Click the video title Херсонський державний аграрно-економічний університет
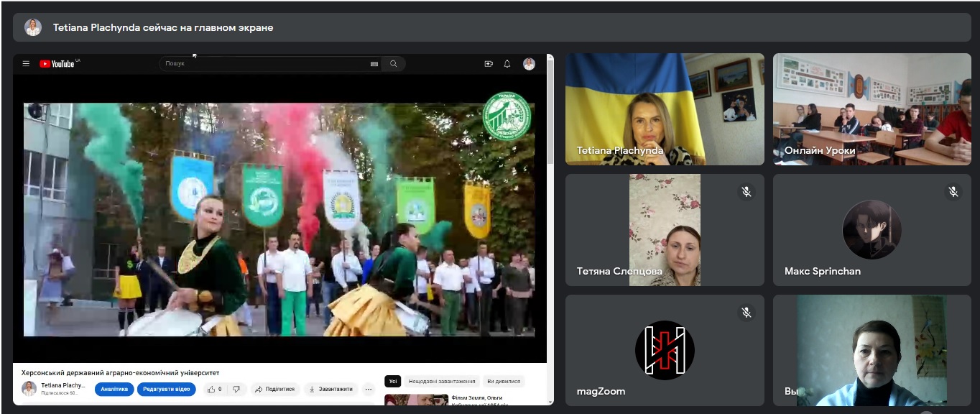980x414 pixels. pos(120,373)
